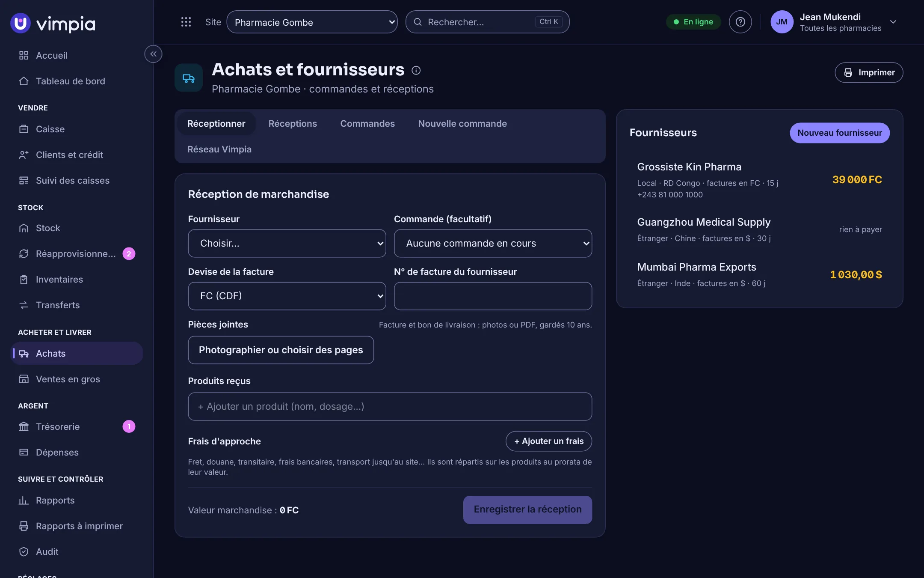Switch to the Commandes tab
Screen dimensions: 924x578
367,123
